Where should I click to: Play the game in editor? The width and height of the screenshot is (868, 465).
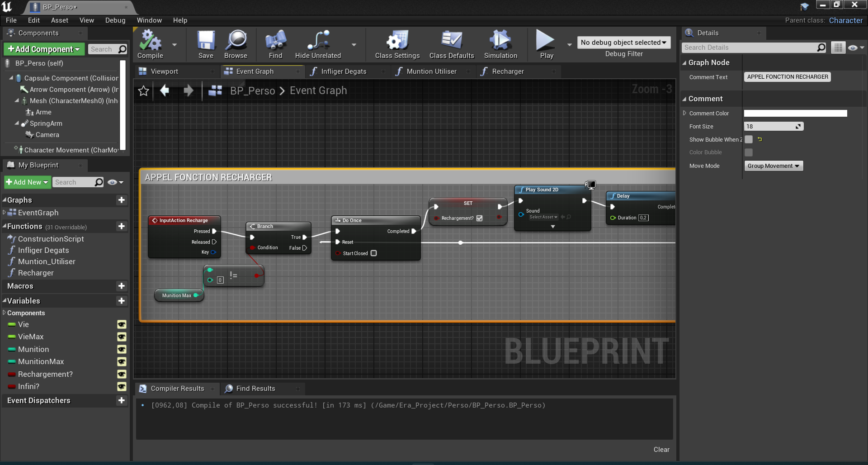546,44
